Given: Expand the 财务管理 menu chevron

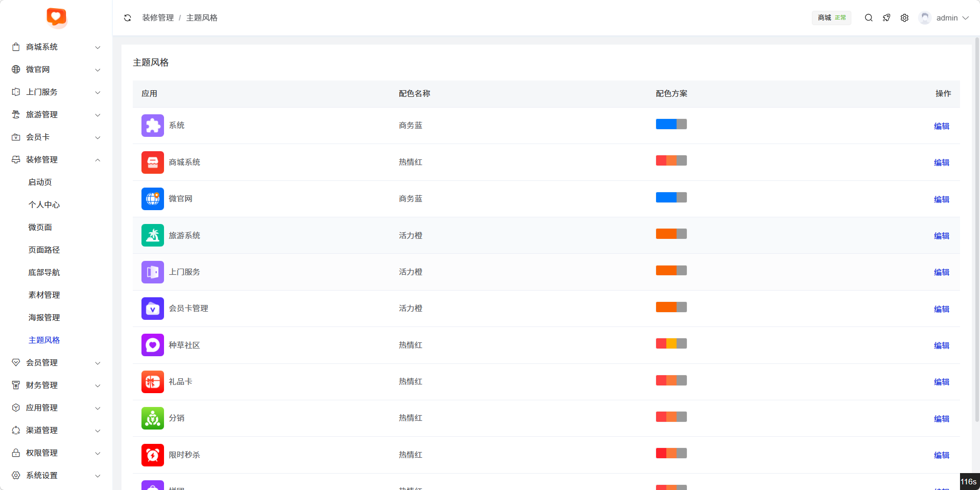Looking at the screenshot, I should pyautogui.click(x=97, y=385).
